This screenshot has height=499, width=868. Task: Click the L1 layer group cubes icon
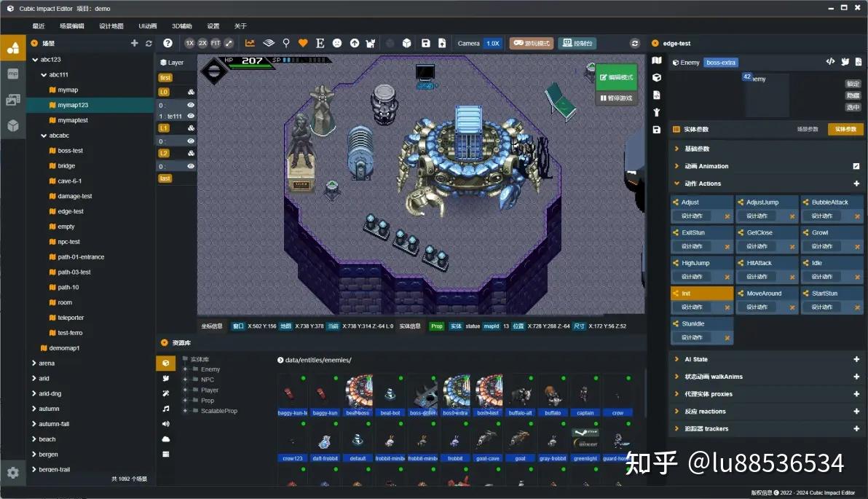click(191, 128)
